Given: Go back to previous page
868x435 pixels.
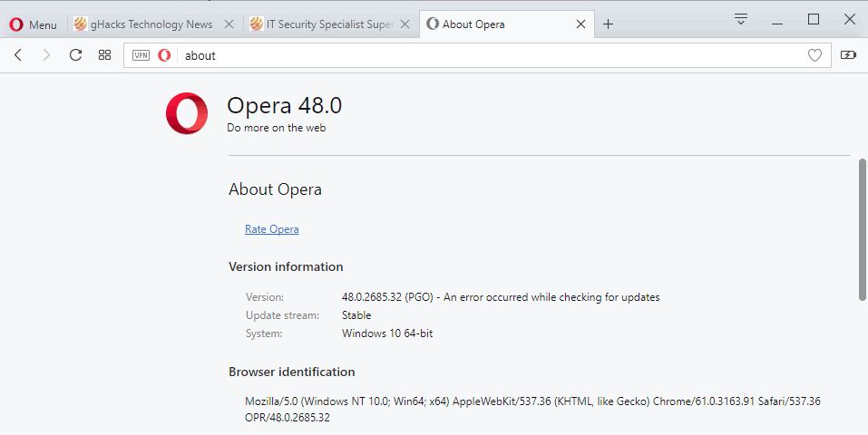Looking at the screenshot, I should click(18, 54).
